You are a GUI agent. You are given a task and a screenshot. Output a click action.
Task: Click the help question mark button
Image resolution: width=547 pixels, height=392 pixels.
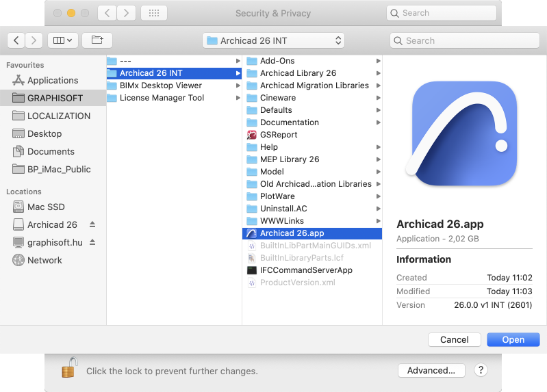click(481, 370)
